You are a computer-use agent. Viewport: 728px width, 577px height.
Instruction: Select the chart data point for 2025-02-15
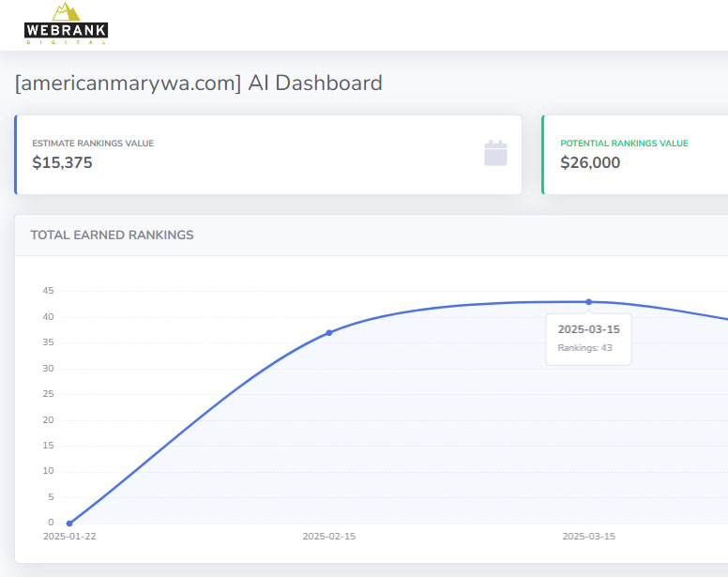(x=328, y=333)
